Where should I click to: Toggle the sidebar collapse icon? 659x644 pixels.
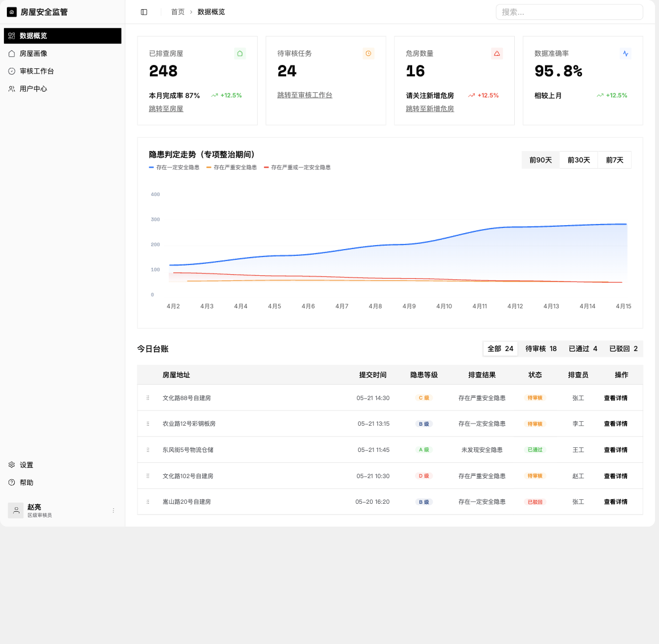click(x=144, y=12)
